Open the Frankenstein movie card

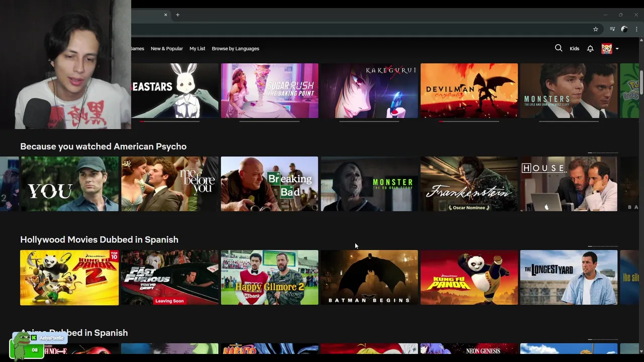pyautogui.click(x=469, y=184)
